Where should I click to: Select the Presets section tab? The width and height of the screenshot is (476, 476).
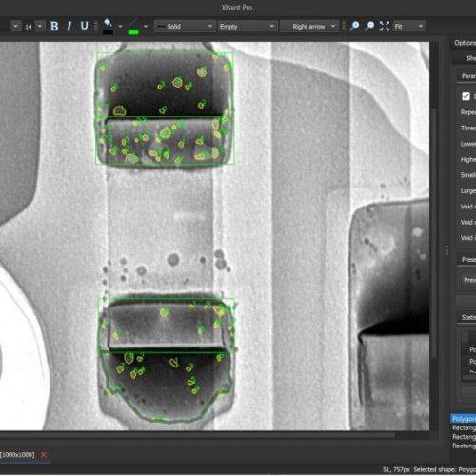click(467, 260)
